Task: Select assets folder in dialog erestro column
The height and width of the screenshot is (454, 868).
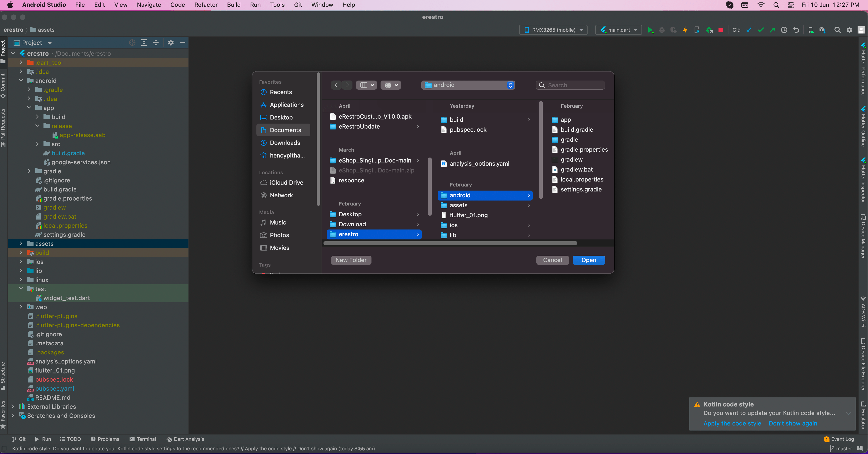Action: point(485,205)
